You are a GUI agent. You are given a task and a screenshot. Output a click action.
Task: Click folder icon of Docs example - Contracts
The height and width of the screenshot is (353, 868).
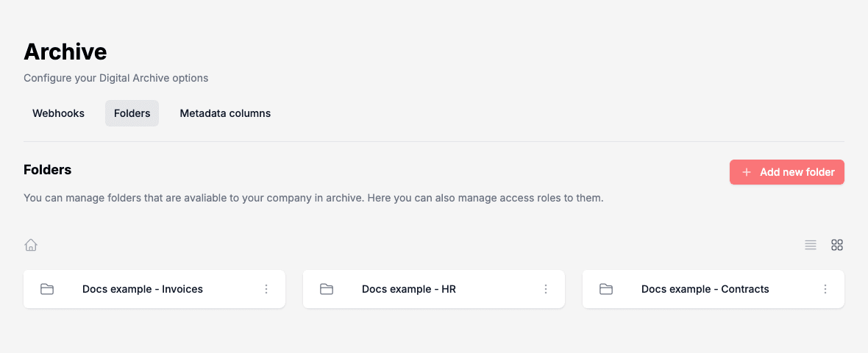606,289
